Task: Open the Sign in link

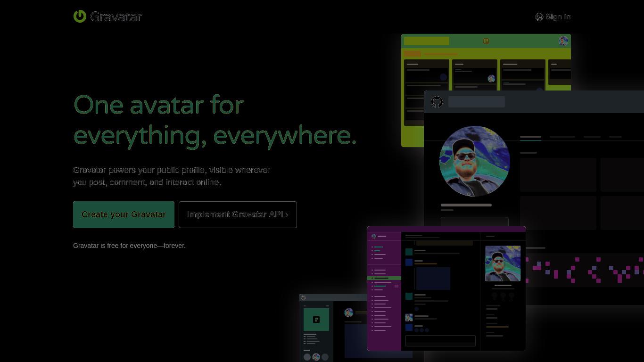Action: click(558, 17)
